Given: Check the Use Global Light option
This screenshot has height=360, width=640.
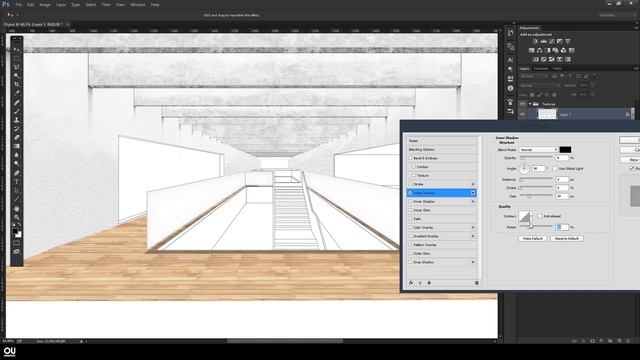Looking at the screenshot, I should click(555, 168).
